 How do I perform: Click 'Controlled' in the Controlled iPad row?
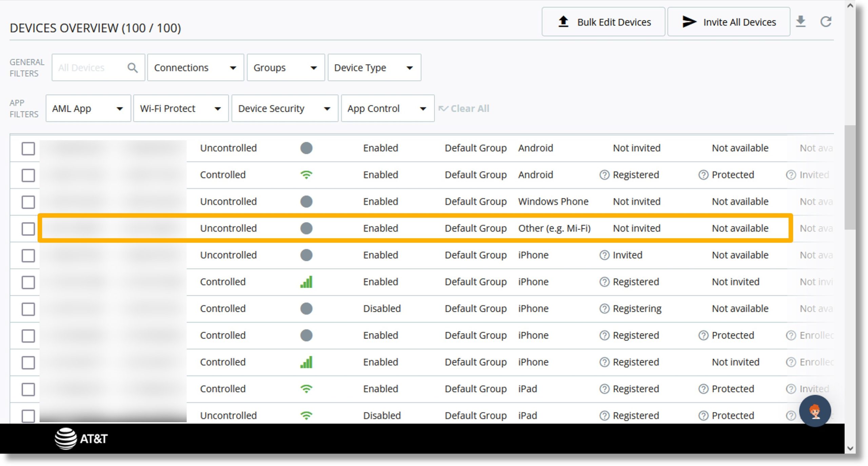[222, 389]
